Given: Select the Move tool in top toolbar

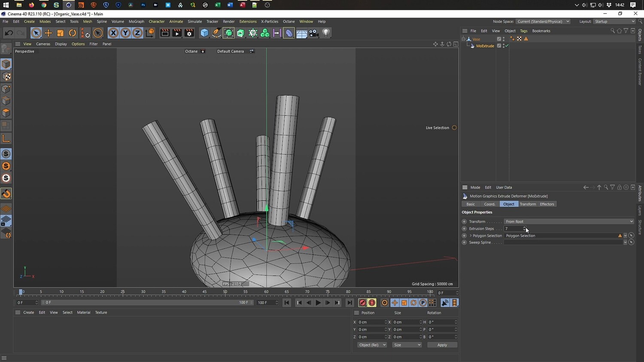Looking at the screenshot, I should [x=48, y=33].
